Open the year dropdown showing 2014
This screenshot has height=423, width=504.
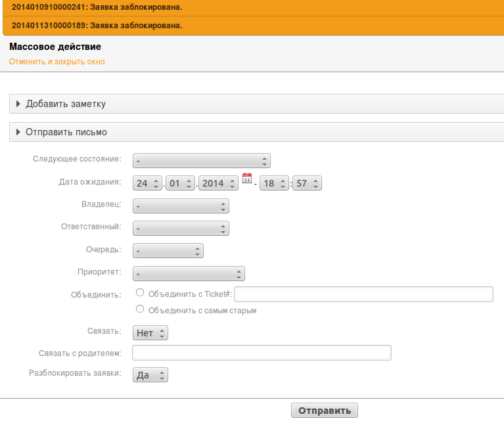coord(218,183)
